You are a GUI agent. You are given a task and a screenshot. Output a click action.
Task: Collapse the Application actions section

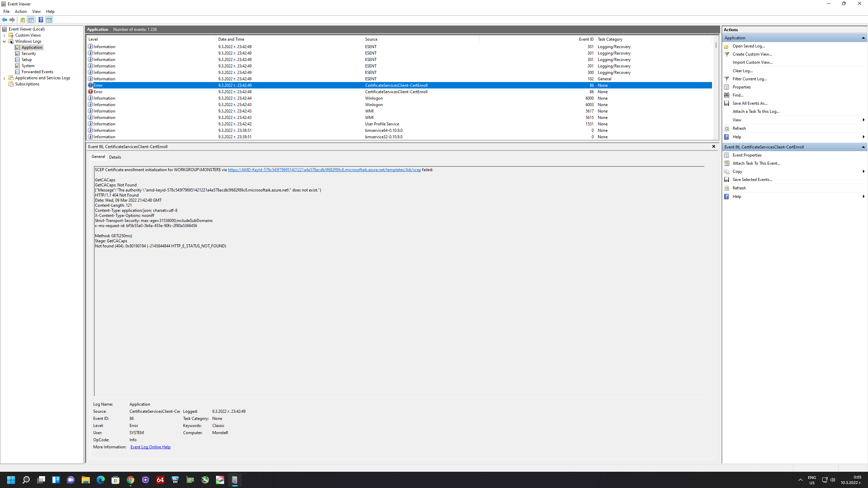pos(863,38)
